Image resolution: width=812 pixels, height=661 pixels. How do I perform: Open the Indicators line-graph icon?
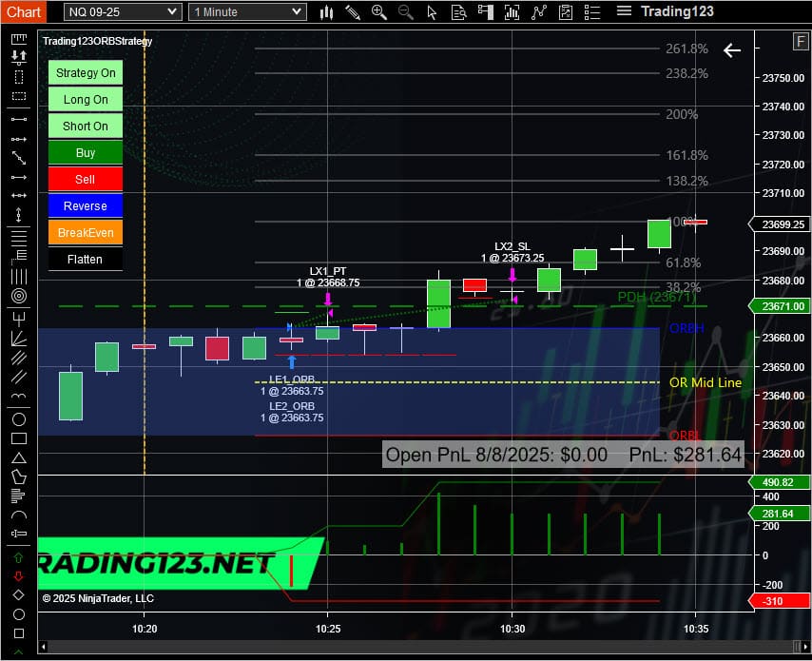[x=538, y=12]
